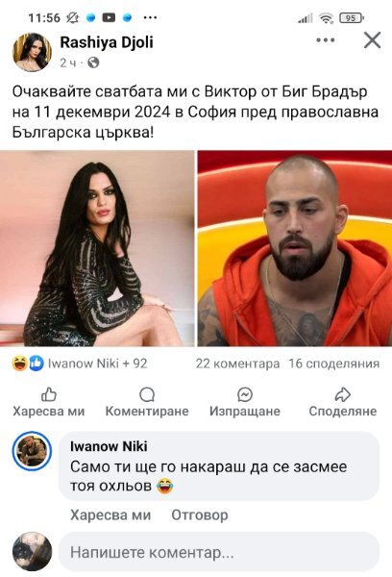The height and width of the screenshot is (577, 392).
Task: Tap the share arrow icon
Action: click(343, 395)
